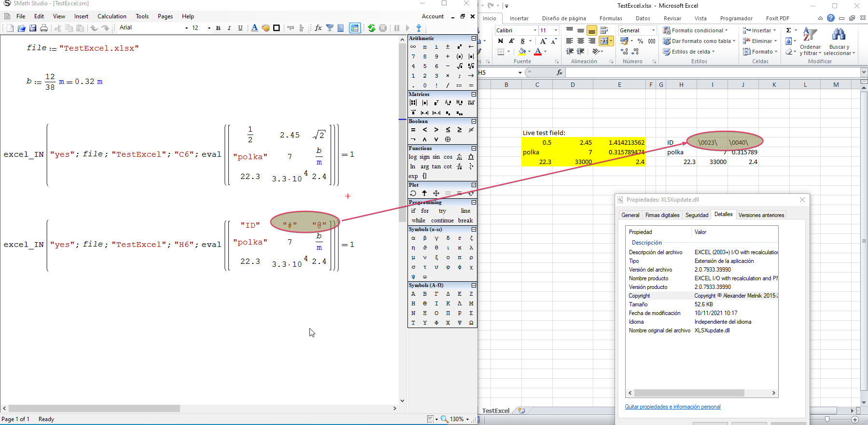Open the SMath insert function fx icon
This screenshot has width=868, height=425.
(x=318, y=28)
